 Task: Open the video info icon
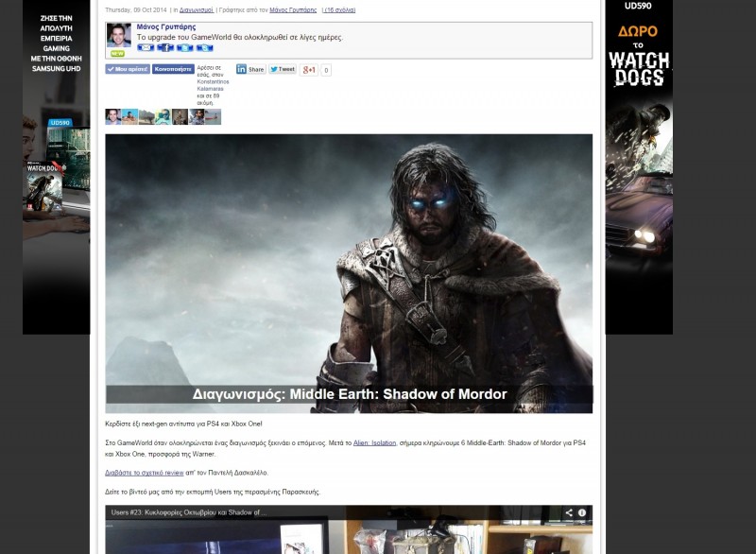[x=582, y=512]
